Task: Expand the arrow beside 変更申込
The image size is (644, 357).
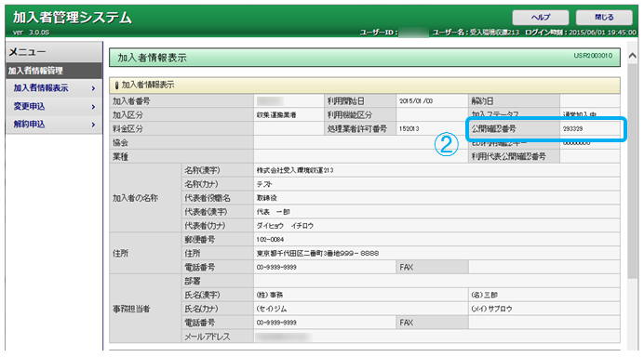Action: pyautogui.click(x=94, y=107)
